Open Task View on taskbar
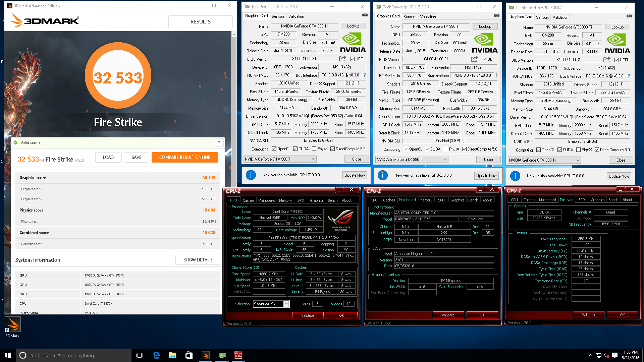This screenshot has width=644, height=362. click(140, 355)
